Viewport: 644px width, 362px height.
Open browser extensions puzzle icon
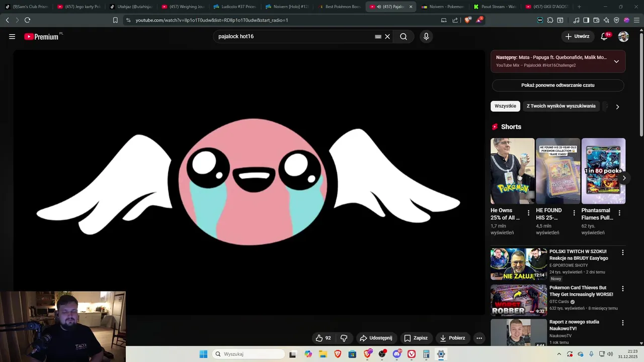click(550, 20)
